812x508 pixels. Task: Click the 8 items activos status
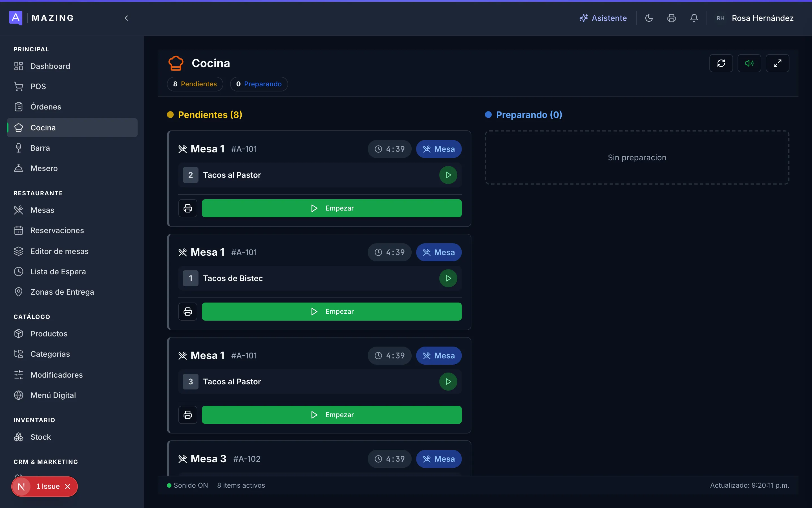[241, 485]
